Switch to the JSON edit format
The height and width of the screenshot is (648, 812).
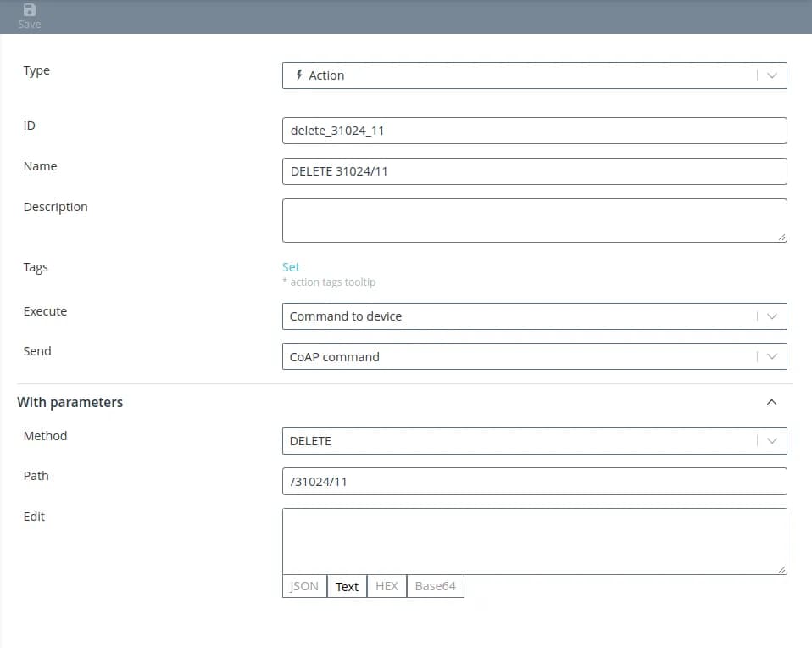coord(304,586)
